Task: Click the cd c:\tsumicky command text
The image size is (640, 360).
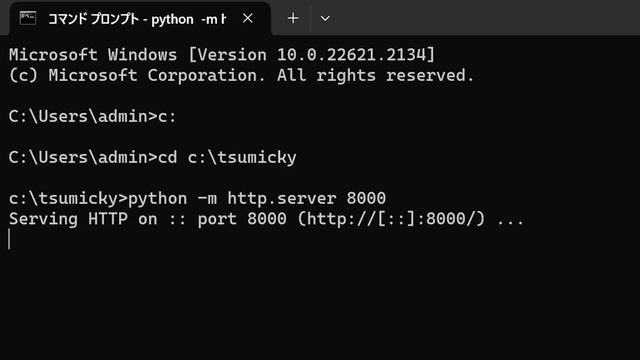Action: (227, 158)
